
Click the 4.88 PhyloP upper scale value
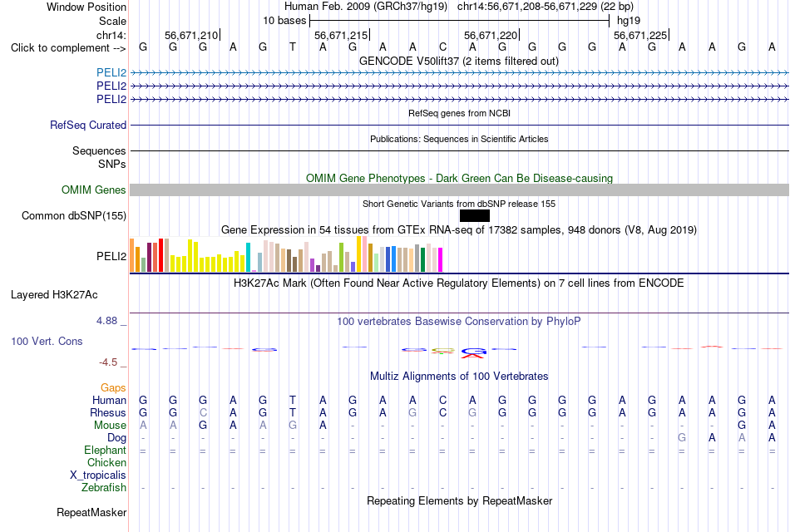tap(106, 320)
